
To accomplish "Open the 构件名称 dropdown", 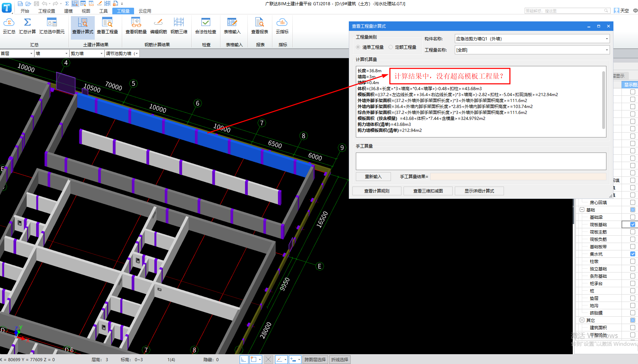I will (x=607, y=39).
